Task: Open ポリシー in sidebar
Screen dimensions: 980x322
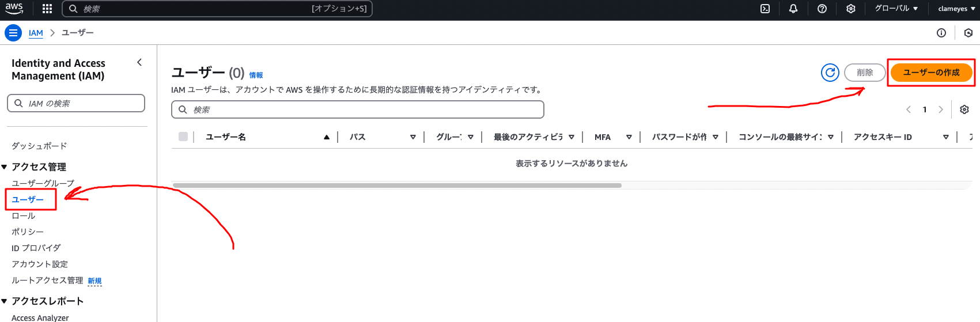Action: 28,232
